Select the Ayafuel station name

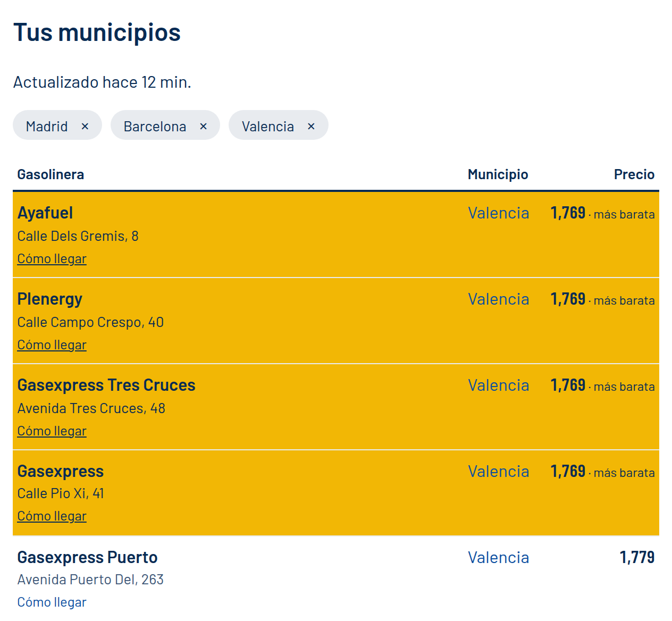pos(45,213)
